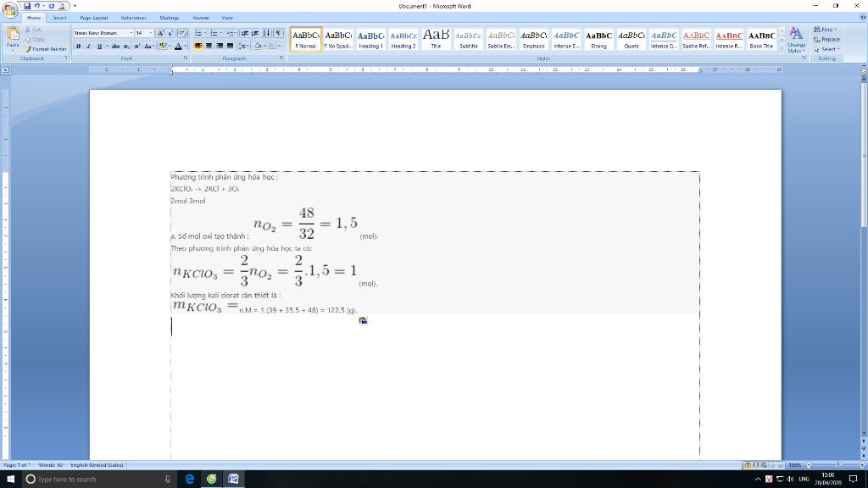Click the zoom out minus button
Image resolution: width=868 pixels, height=488 pixels.
(x=809, y=465)
